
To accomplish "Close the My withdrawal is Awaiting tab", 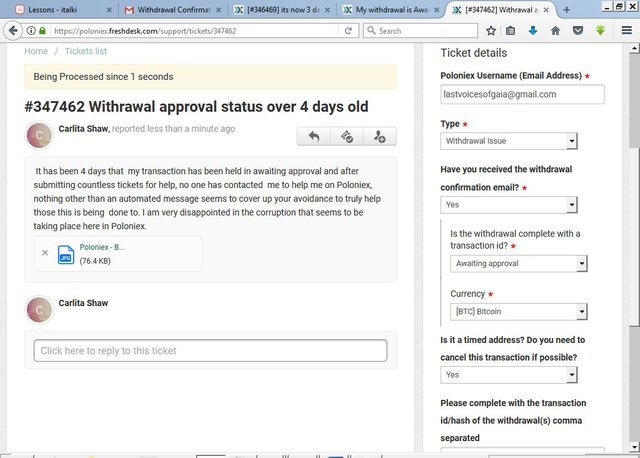I will click(436, 10).
